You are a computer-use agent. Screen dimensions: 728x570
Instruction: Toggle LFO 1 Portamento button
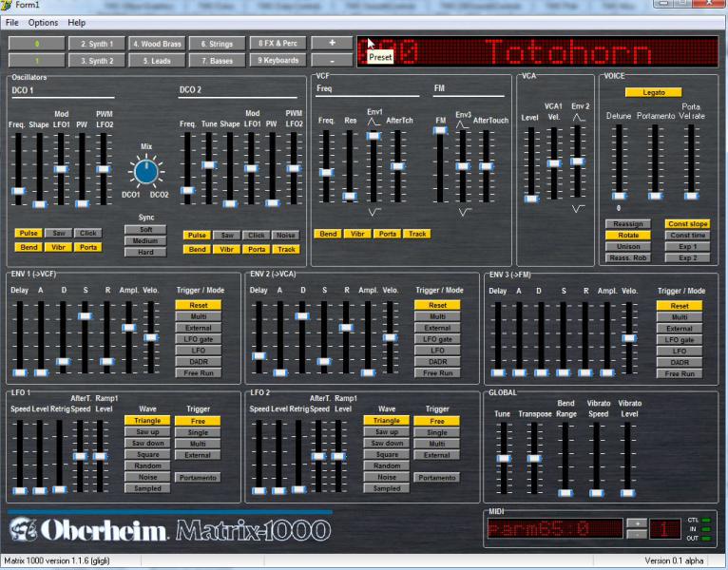point(198,478)
